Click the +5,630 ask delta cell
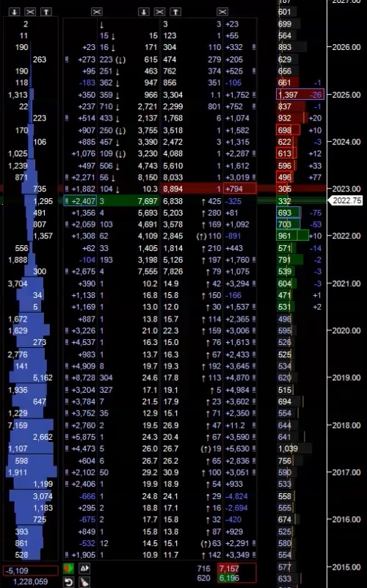 pyautogui.click(x=237, y=449)
